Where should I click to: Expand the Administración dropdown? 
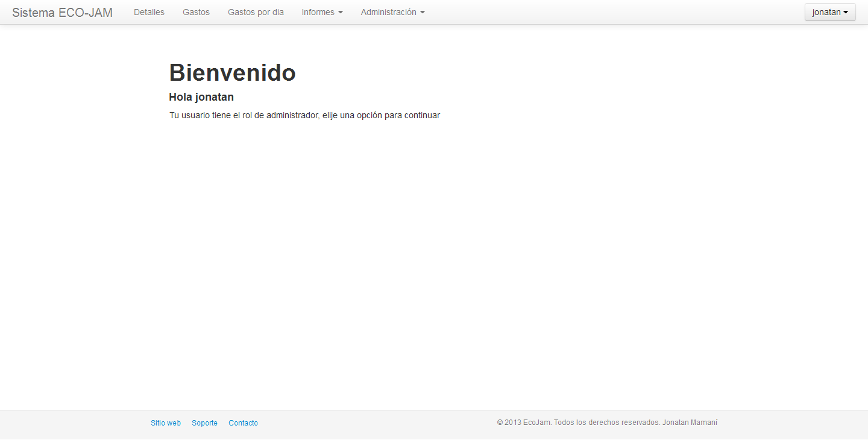point(389,11)
